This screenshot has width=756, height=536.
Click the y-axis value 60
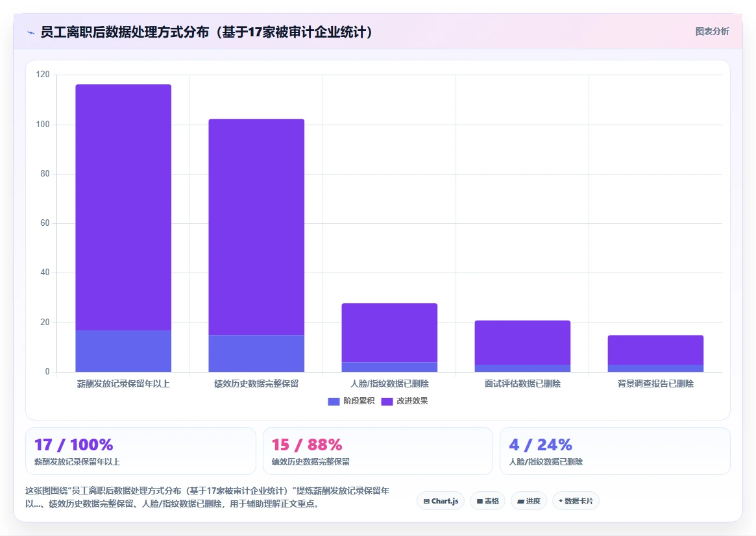pos(45,223)
